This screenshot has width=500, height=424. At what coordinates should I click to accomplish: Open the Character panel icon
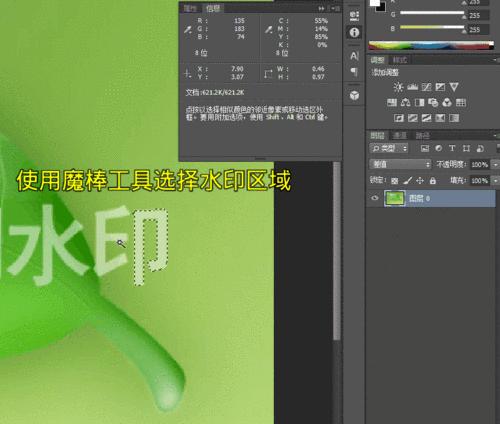coord(354,56)
